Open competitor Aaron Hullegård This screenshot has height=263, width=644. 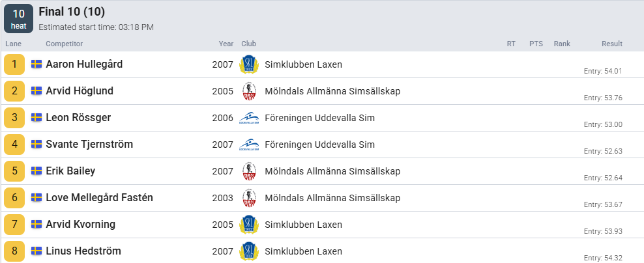pyautogui.click(x=84, y=64)
